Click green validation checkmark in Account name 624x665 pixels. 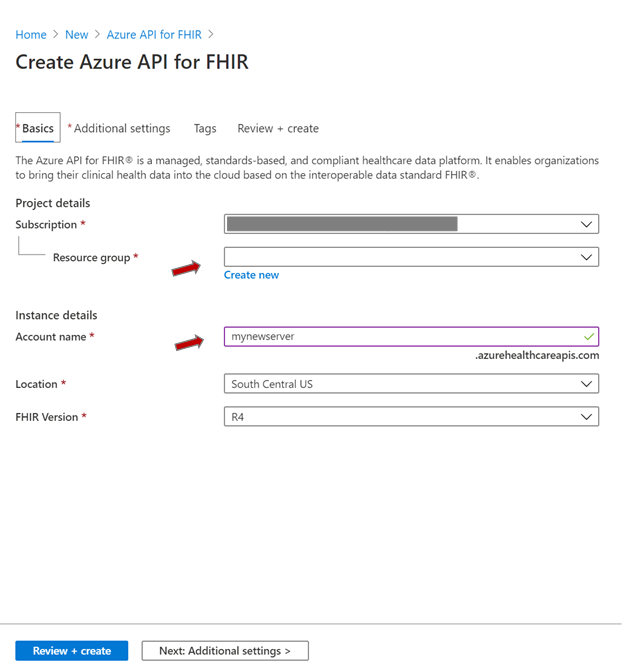[x=588, y=336]
